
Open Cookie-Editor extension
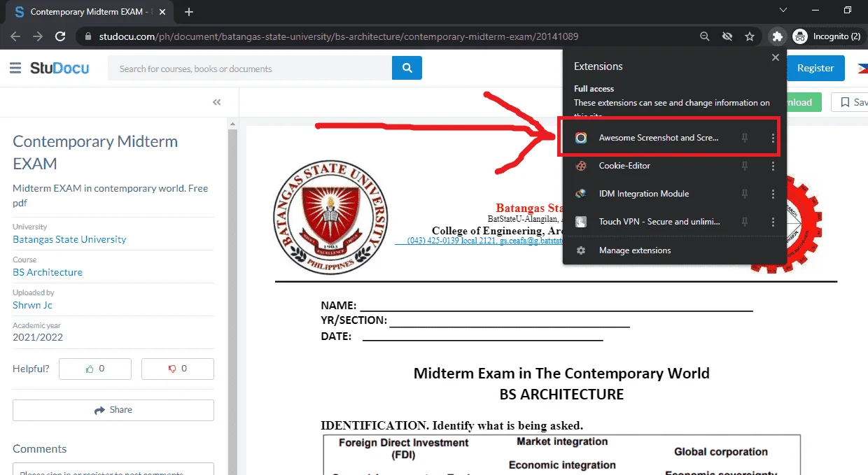click(x=624, y=166)
